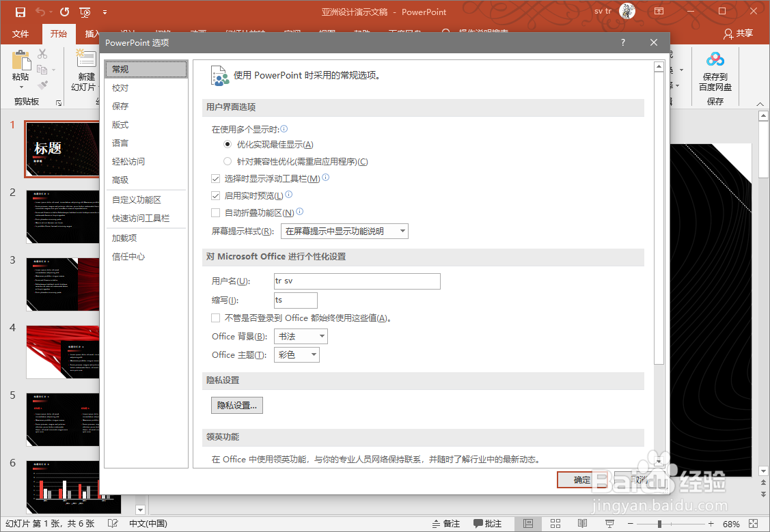This screenshot has width=770, height=532.
Task: Select optimize for best appearance radio button
Action: pyautogui.click(x=228, y=144)
